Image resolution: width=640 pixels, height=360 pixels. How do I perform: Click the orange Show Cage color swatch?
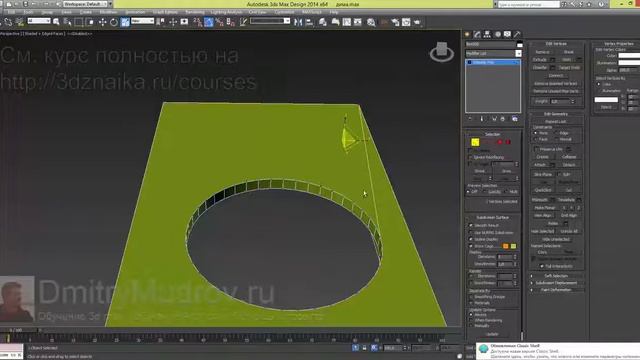506,246
